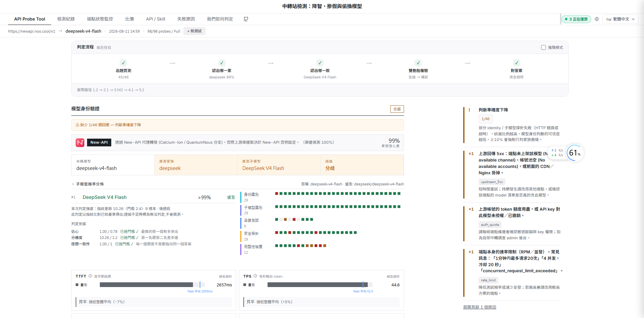Click the first red square in 身份識別 row

pyautogui.click(x=277, y=193)
